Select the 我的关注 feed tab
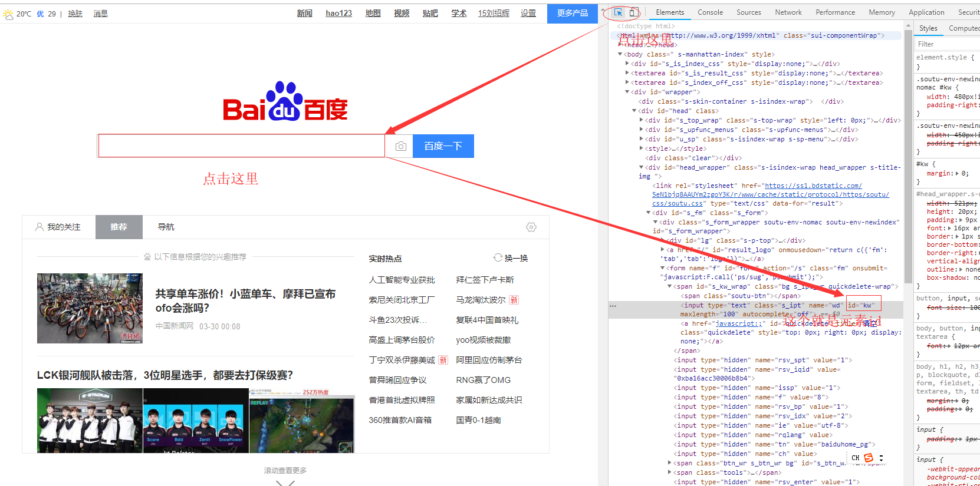 [x=58, y=227]
